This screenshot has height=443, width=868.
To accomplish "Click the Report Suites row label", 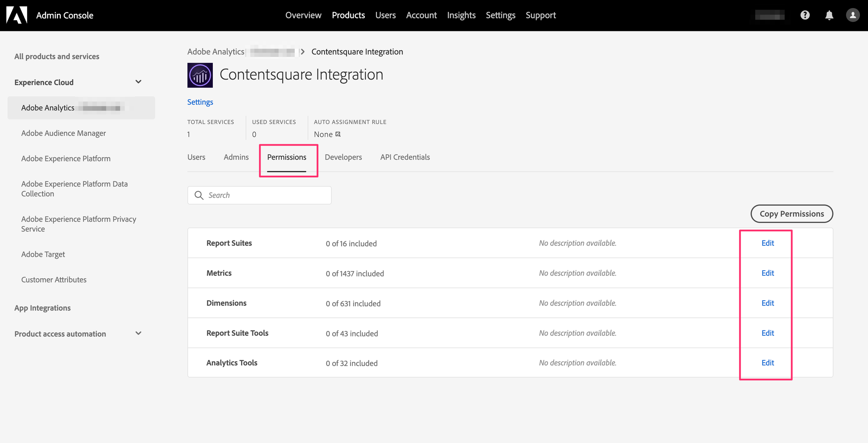I will coord(229,243).
